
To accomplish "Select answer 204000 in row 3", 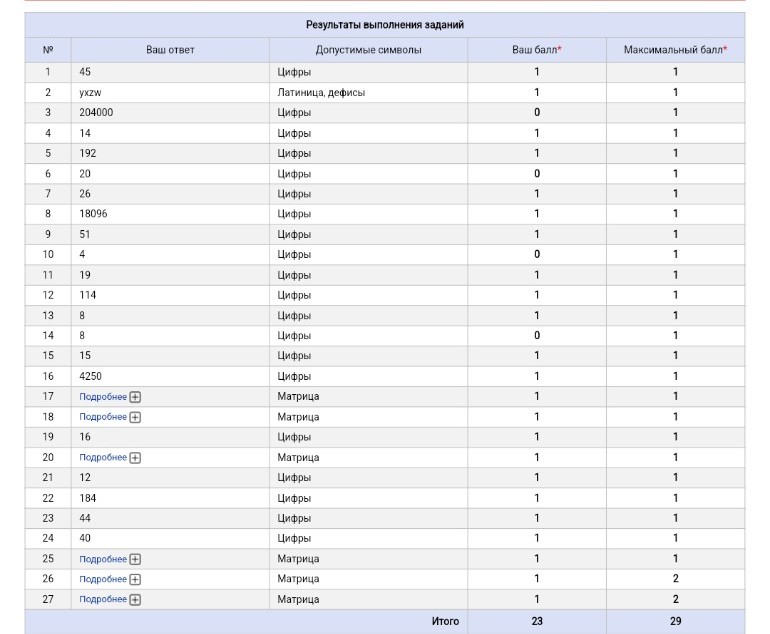I will point(96,112).
